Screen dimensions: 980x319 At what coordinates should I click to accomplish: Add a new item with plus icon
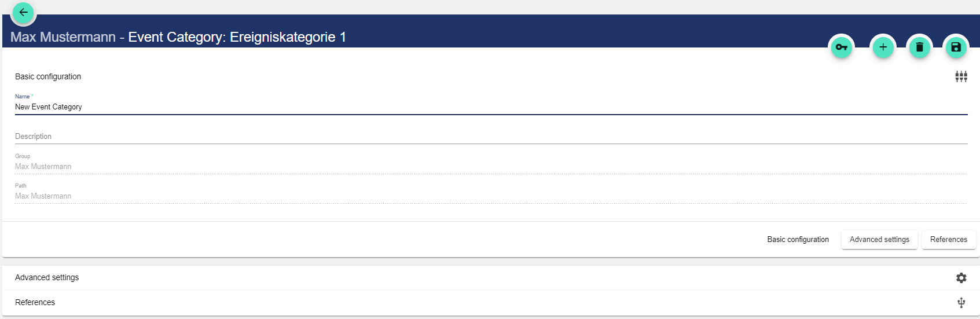coord(883,47)
